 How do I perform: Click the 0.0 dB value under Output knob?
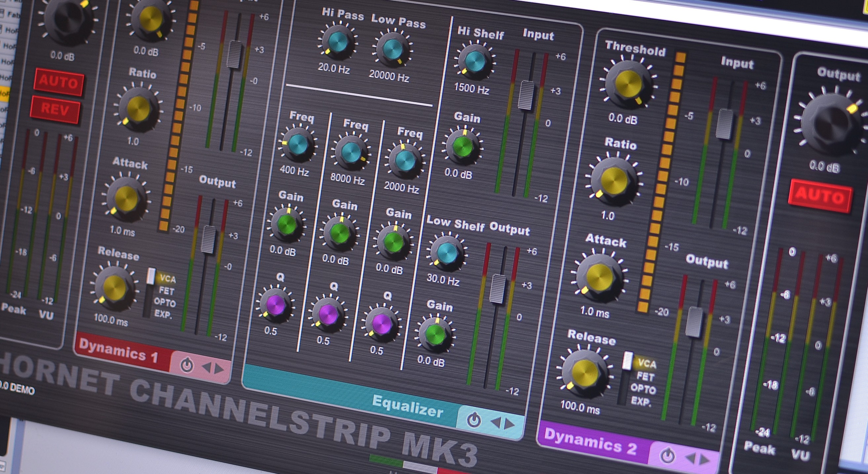(x=824, y=166)
